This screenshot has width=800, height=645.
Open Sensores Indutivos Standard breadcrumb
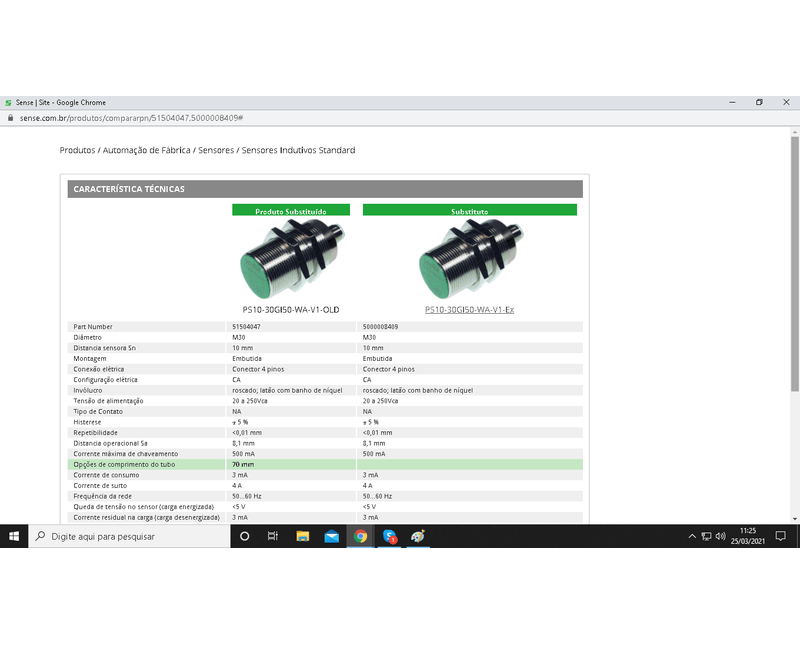[298, 150]
